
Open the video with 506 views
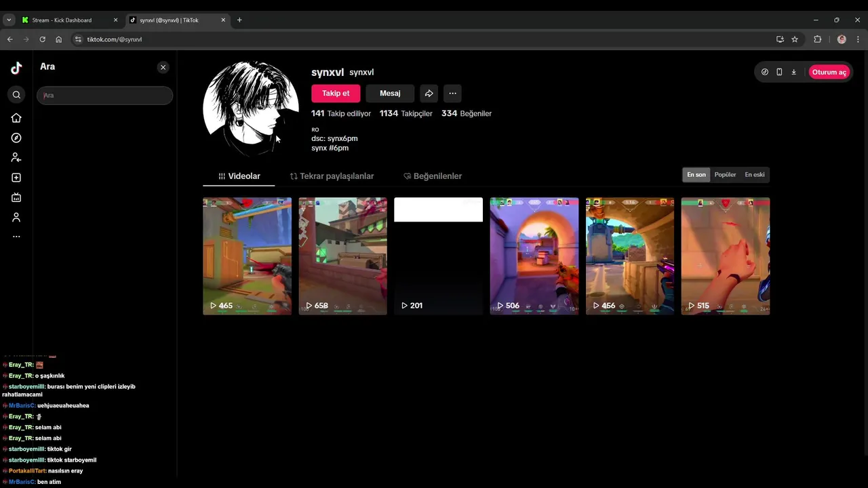click(534, 256)
